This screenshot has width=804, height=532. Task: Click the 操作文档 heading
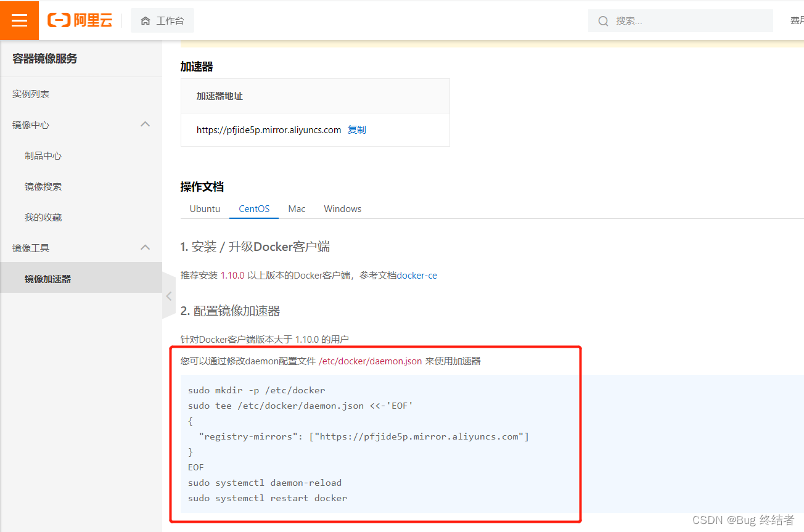click(x=202, y=187)
